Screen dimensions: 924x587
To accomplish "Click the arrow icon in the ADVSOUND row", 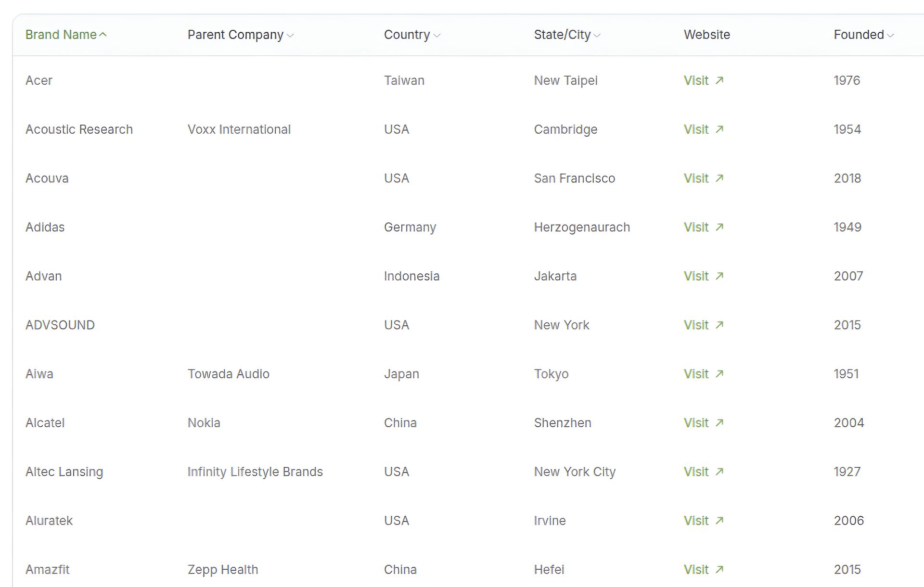I will (719, 325).
